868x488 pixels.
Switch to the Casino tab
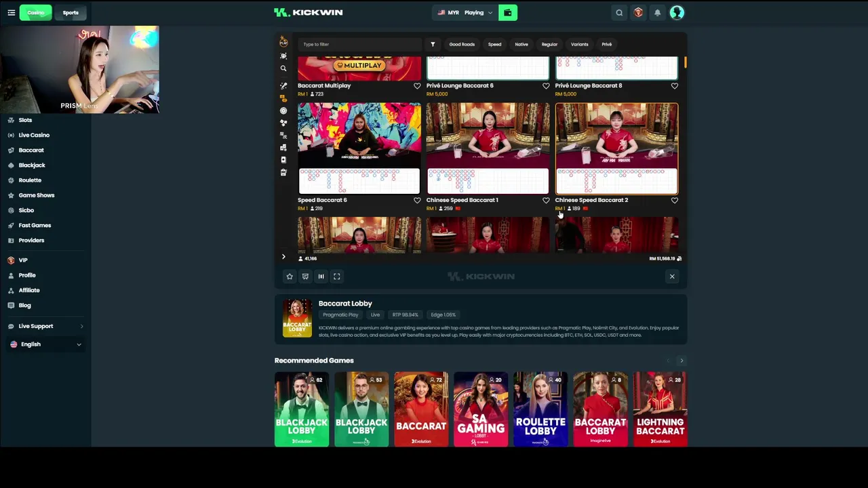pos(36,12)
